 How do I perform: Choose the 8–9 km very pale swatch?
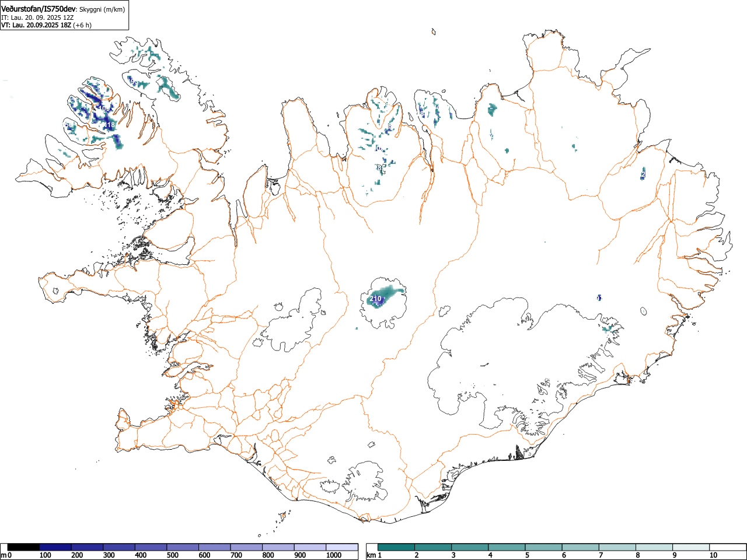pos(654,547)
